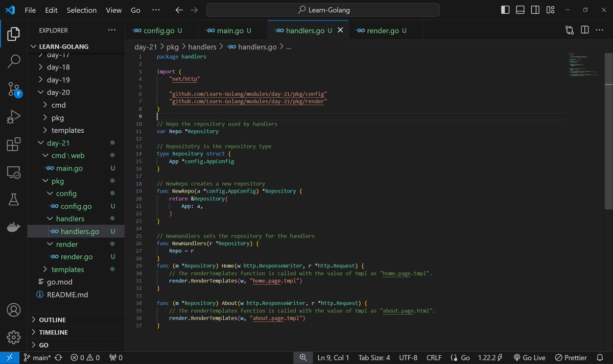This screenshot has height=364, width=613.
Task: Open the Docker view
Action: 14,227
